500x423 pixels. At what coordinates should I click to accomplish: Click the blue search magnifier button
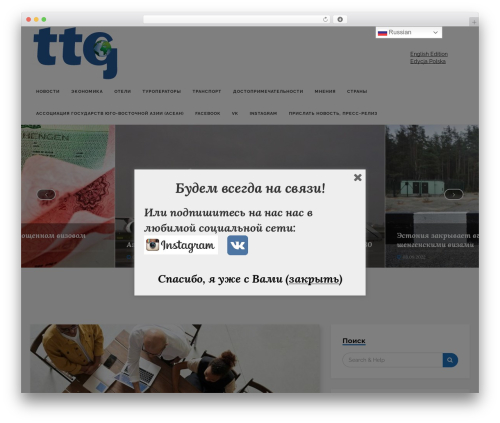(x=450, y=360)
